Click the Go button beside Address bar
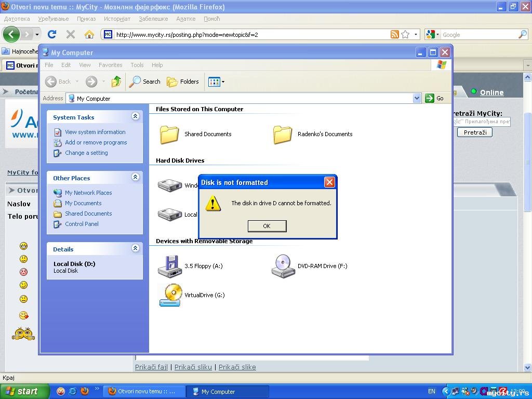 [x=435, y=98]
